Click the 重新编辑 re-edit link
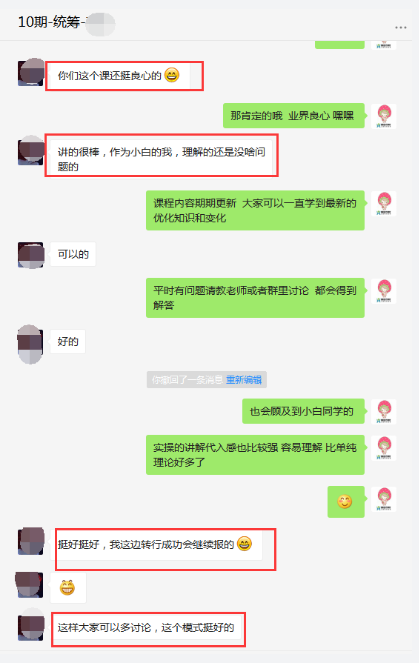Image resolution: width=419 pixels, height=663 pixels. tap(244, 380)
